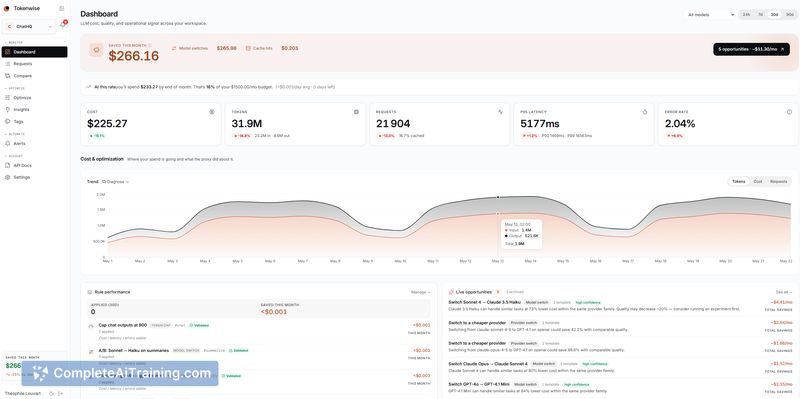The height and width of the screenshot is (399, 800).
Task: Click the trend icon beside 'At this rate'
Action: click(x=89, y=87)
